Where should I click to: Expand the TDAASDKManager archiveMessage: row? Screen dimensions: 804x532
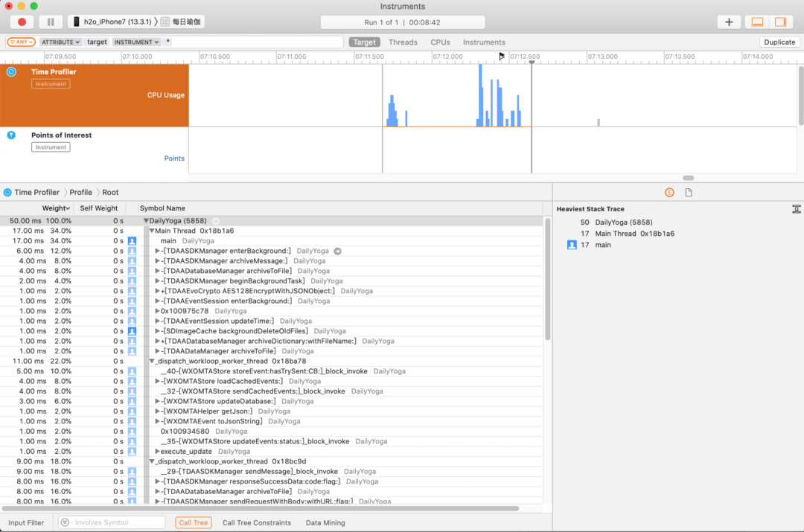coord(157,261)
